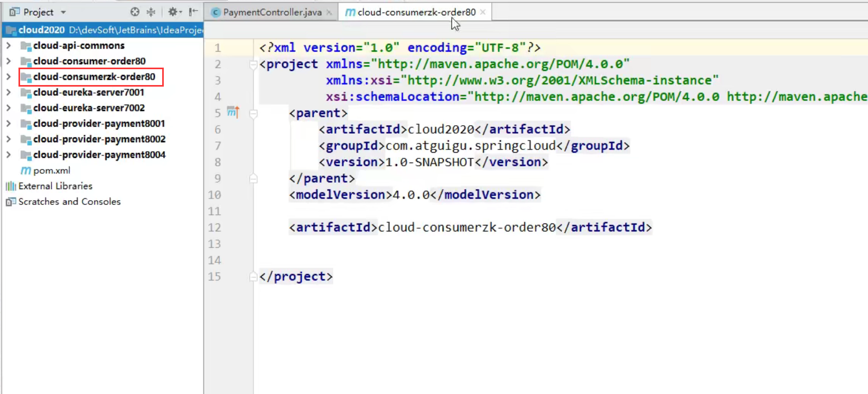Click the External Libraries icon
The width and height of the screenshot is (868, 394).
[x=11, y=186]
